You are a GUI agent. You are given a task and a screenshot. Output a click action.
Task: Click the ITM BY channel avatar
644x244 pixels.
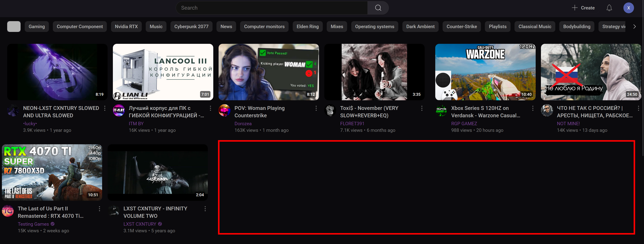click(x=119, y=110)
